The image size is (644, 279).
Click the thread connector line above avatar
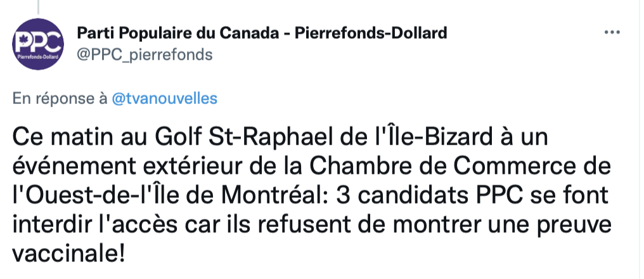[38, 6]
